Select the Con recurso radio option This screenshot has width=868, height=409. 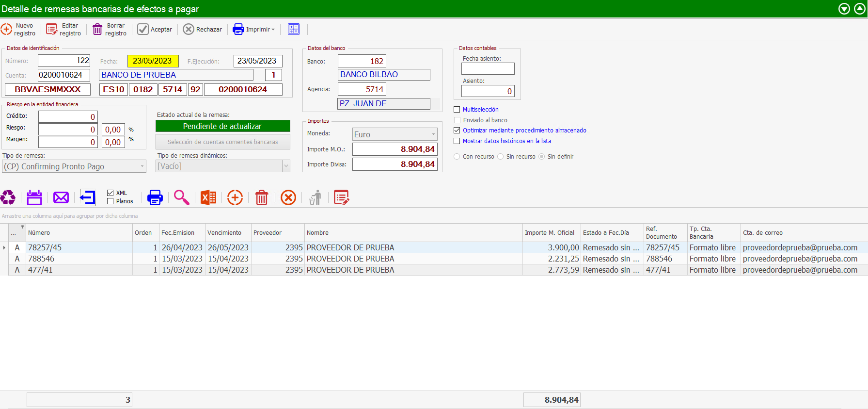(457, 157)
